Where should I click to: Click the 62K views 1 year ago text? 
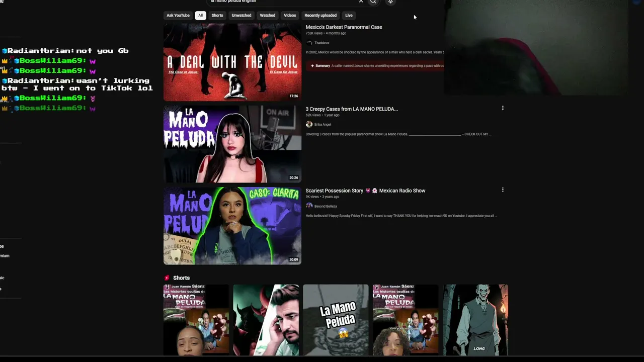(322, 115)
